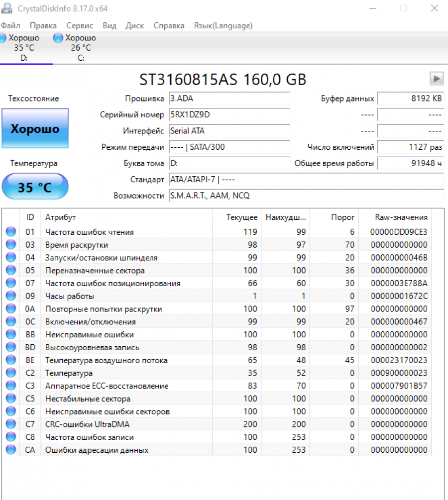Click status orb for CRC-ошибки UltraDMA row
This screenshot has height=500, width=448.
tap(11, 424)
